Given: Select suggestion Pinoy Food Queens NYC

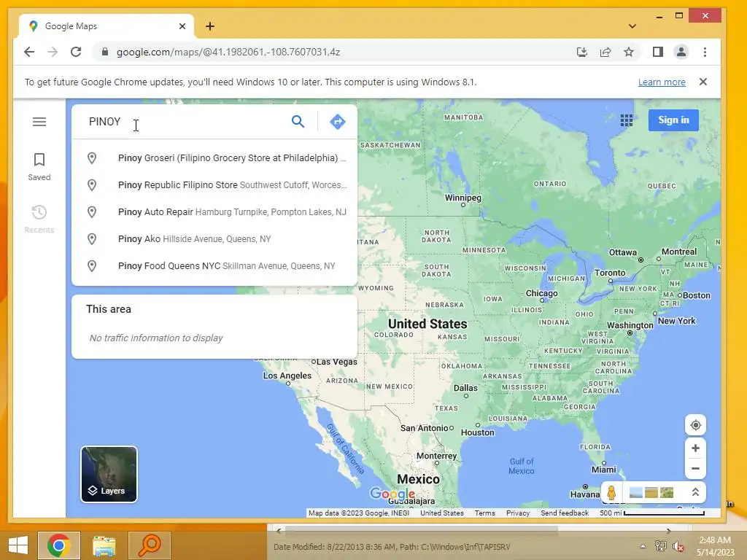Looking at the screenshot, I should click(214, 265).
